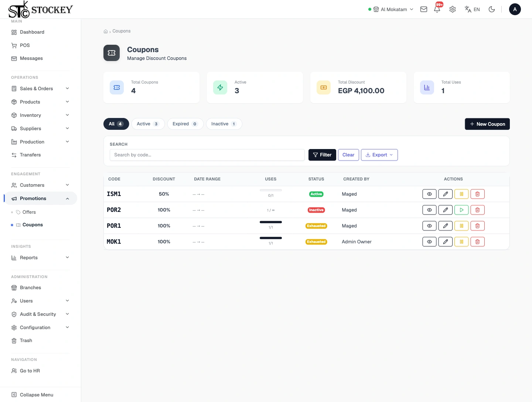The image size is (532, 402).
Task: Expand the Production menu
Action: pos(40,142)
